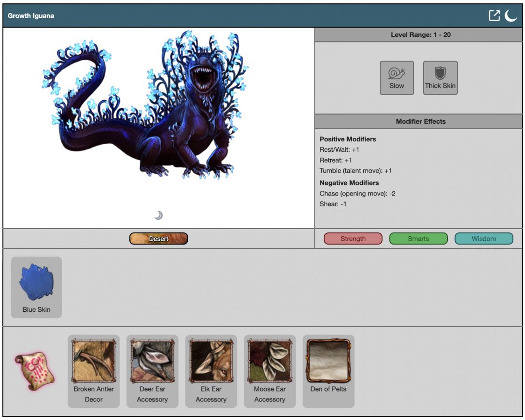Select the Smarts stat pill

(x=419, y=238)
